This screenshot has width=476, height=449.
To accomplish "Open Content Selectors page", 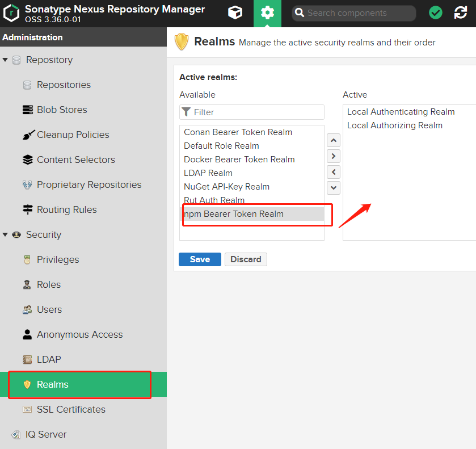I will coord(76,160).
